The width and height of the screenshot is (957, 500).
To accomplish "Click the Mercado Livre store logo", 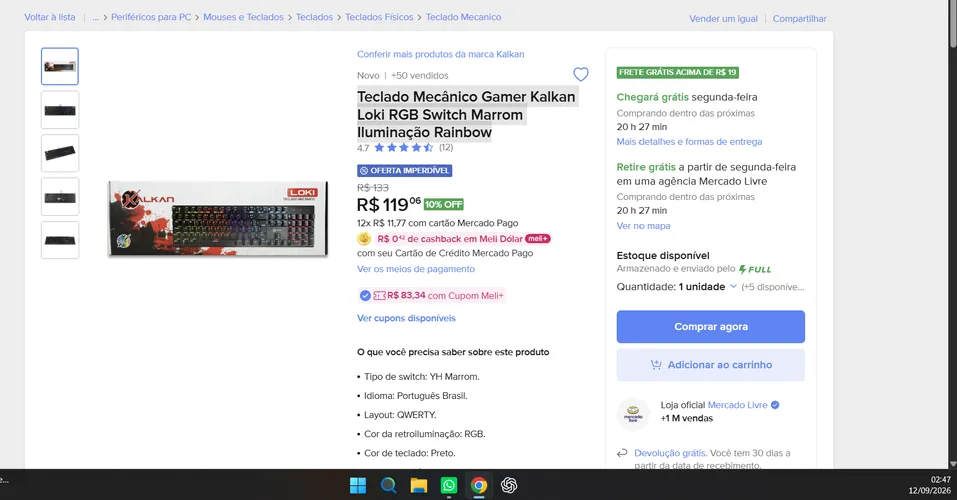I will click(x=633, y=414).
